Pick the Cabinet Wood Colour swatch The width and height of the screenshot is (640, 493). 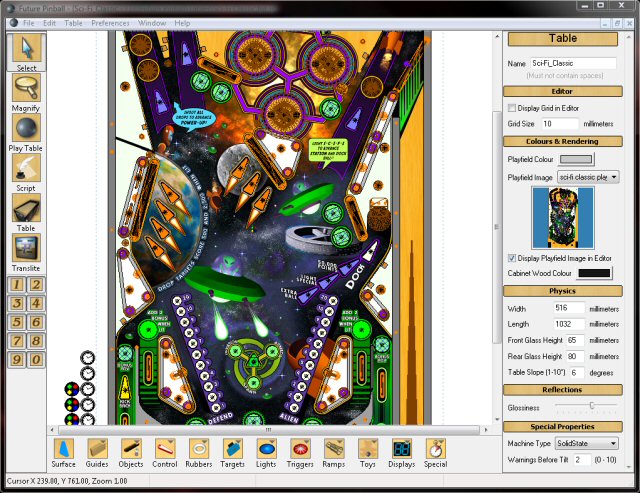594,273
